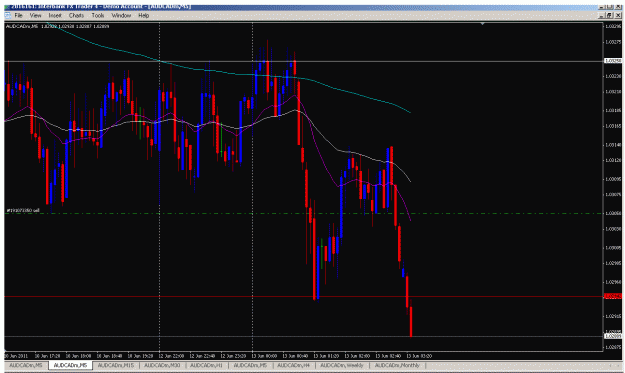Select the highlighted active AUDCADm,M5 tab

click(x=70, y=365)
